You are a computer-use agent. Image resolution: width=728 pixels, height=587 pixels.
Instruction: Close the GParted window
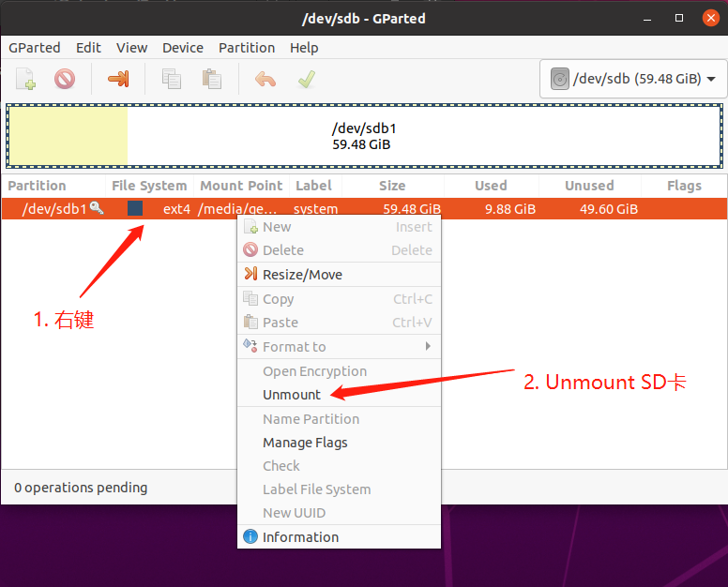(711, 18)
